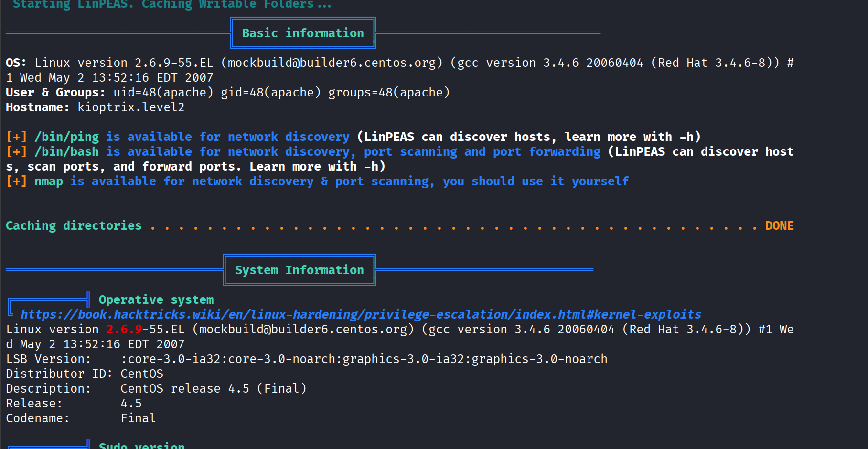The width and height of the screenshot is (868, 449).
Task: Open the hacktricks kernel-exploits URL
Action: (x=360, y=314)
